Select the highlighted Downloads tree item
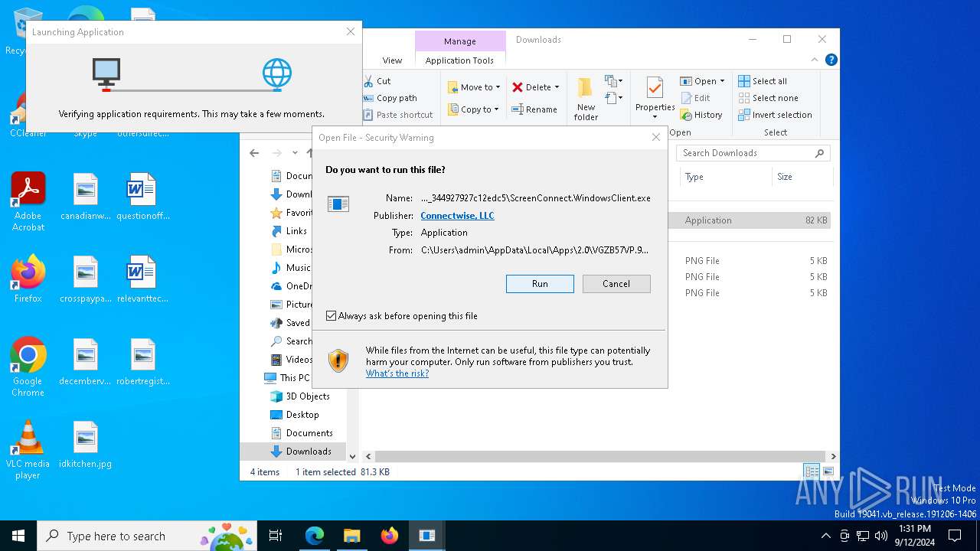Image resolution: width=980 pixels, height=551 pixels. pyautogui.click(x=292, y=452)
